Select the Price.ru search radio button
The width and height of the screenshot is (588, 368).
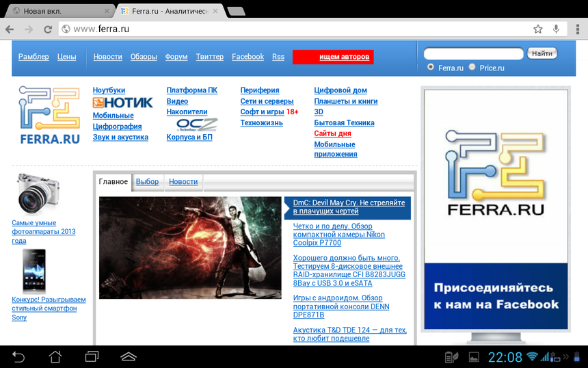tap(472, 67)
